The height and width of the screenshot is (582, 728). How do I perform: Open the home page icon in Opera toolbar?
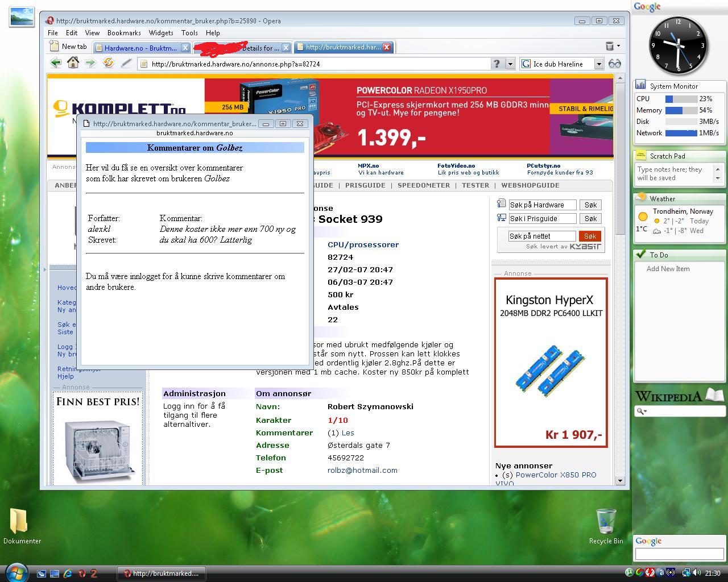[73, 63]
